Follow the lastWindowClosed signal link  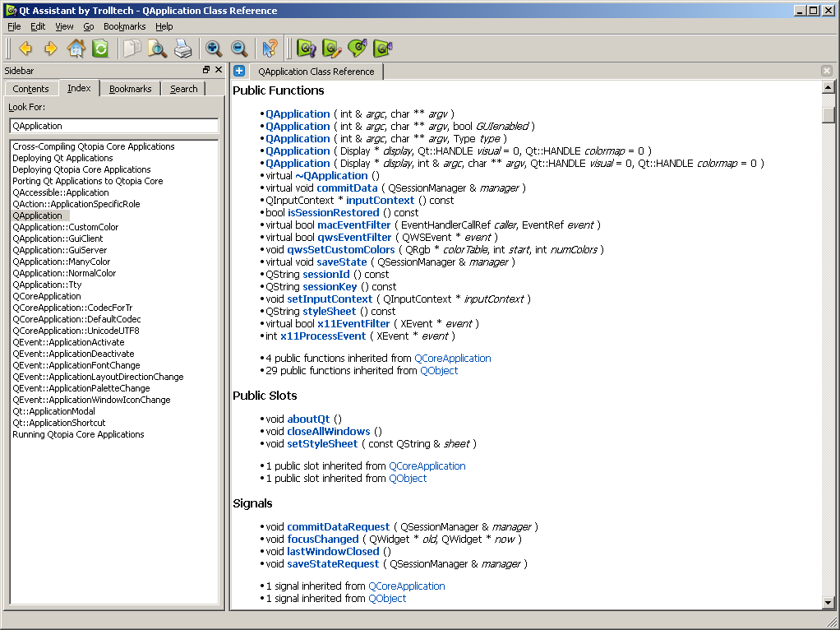click(x=333, y=552)
